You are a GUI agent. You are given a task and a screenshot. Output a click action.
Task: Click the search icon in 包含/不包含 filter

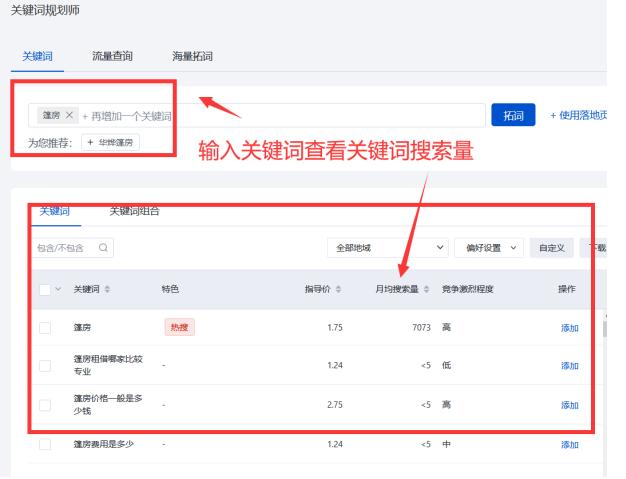(103, 248)
